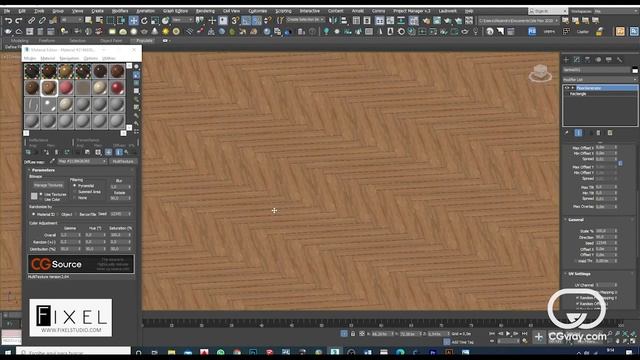Image resolution: width=640 pixels, height=360 pixels.
Task: Select Randomize by Material ID radio button
Action: pos(33,214)
